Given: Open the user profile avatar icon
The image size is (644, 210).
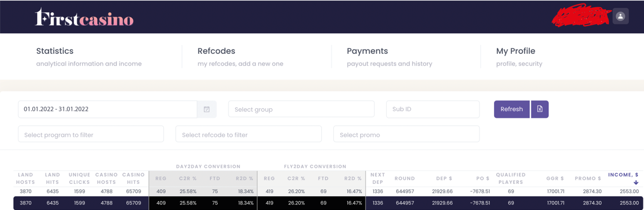Looking at the screenshot, I should (621, 17).
